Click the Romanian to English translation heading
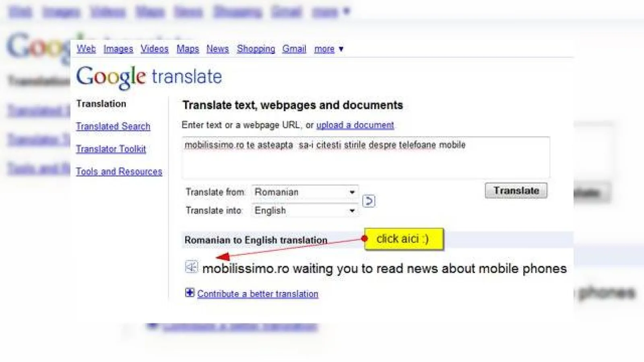 click(x=256, y=240)
